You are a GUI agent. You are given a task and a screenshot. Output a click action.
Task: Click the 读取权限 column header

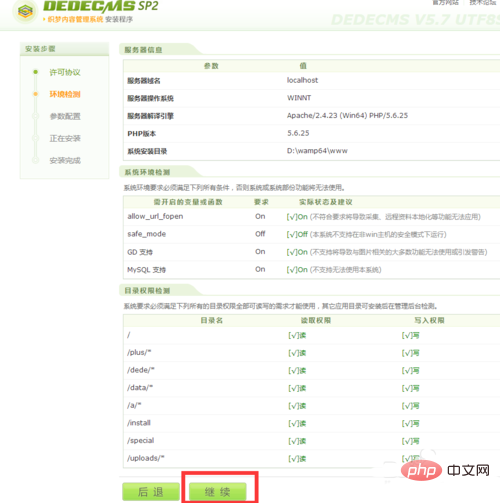point(316,320)
